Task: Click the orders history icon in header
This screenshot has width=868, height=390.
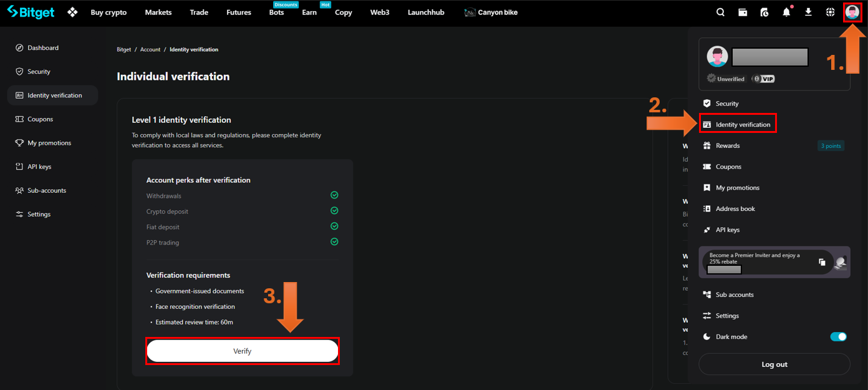Action: pyautogui.click(x=764, y=12)
